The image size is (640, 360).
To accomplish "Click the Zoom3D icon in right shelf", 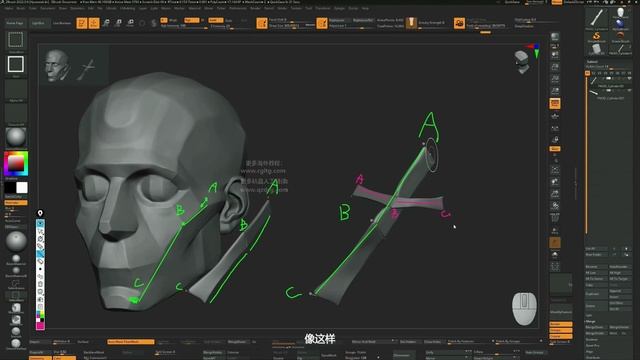I will 555,193.
